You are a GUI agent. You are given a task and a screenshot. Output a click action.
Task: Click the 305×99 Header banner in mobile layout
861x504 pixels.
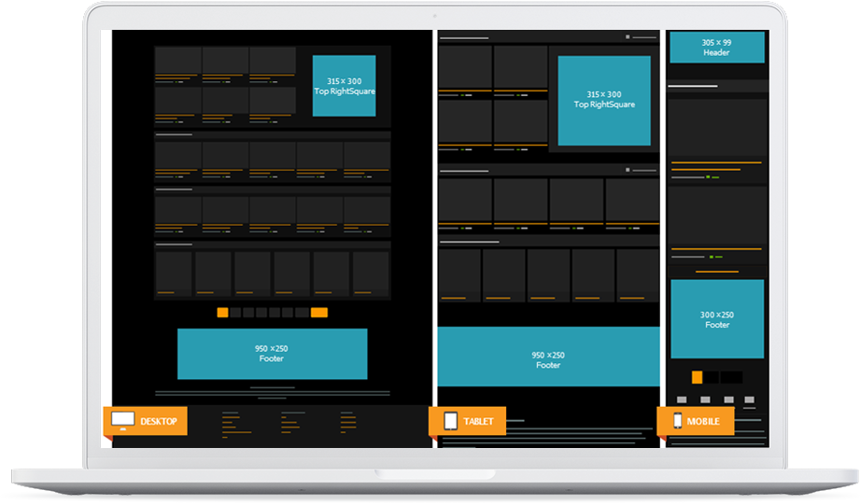(x=716, y=47)
